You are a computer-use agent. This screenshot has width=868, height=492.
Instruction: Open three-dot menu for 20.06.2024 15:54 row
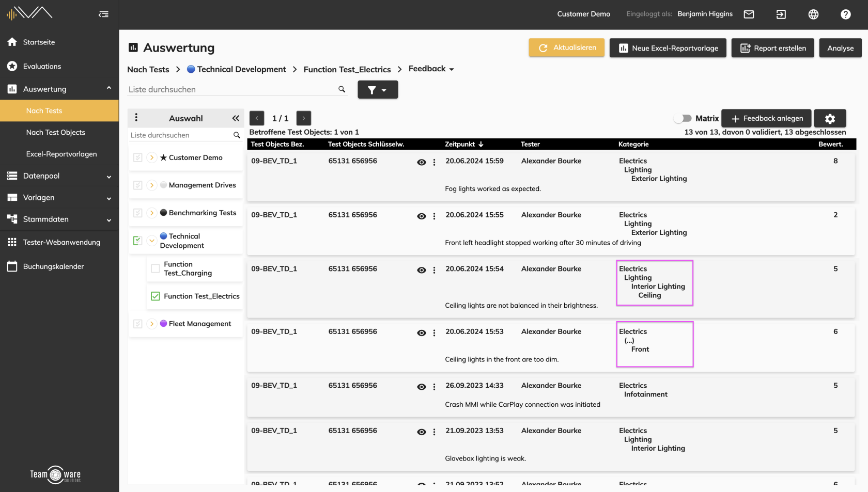(x=434, y=270)
